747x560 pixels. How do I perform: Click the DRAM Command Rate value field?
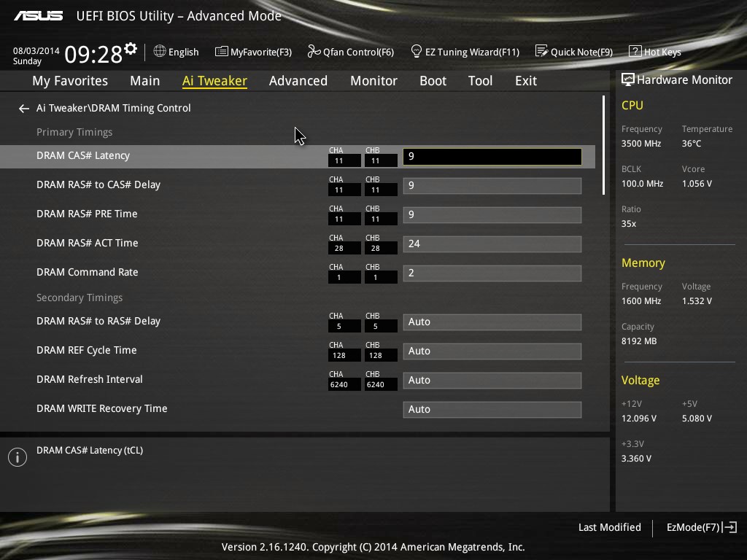(492, 273)
